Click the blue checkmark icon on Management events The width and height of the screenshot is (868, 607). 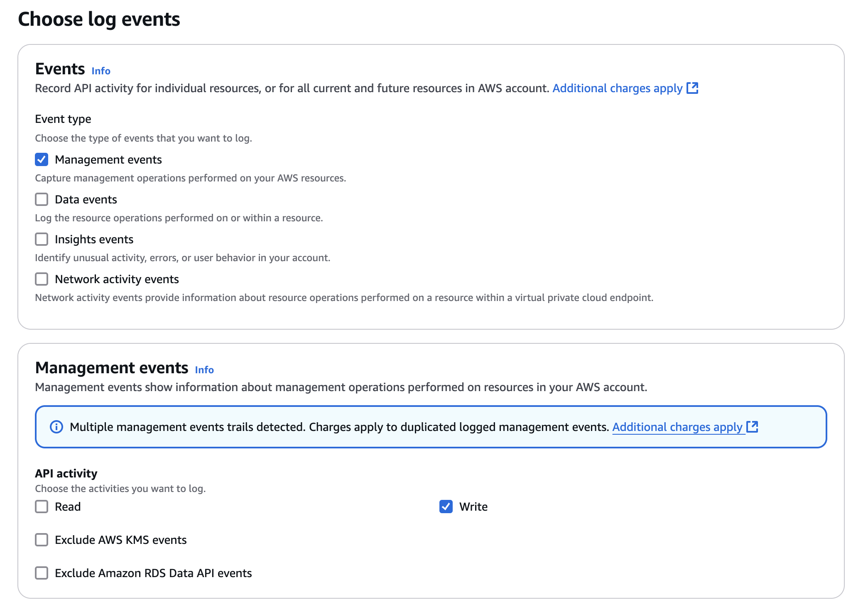[41, 159]
